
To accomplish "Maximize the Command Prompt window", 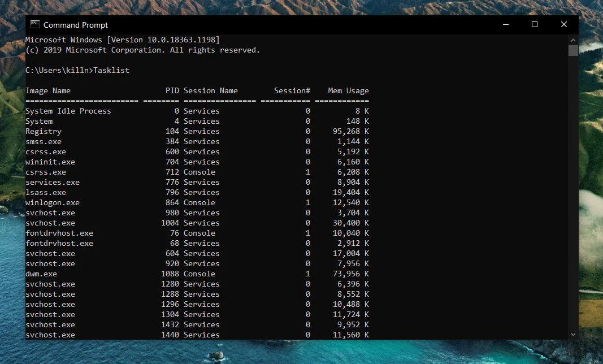I will point(535,25).
